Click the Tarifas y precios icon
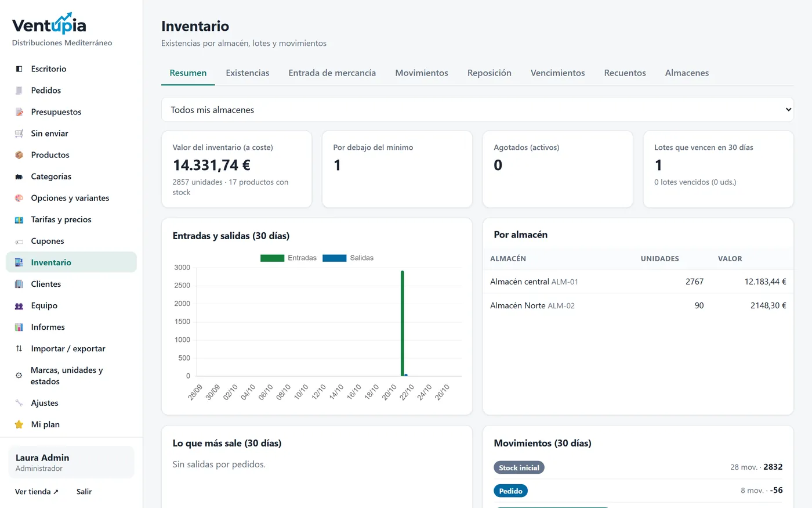 [x=19, y=219]
